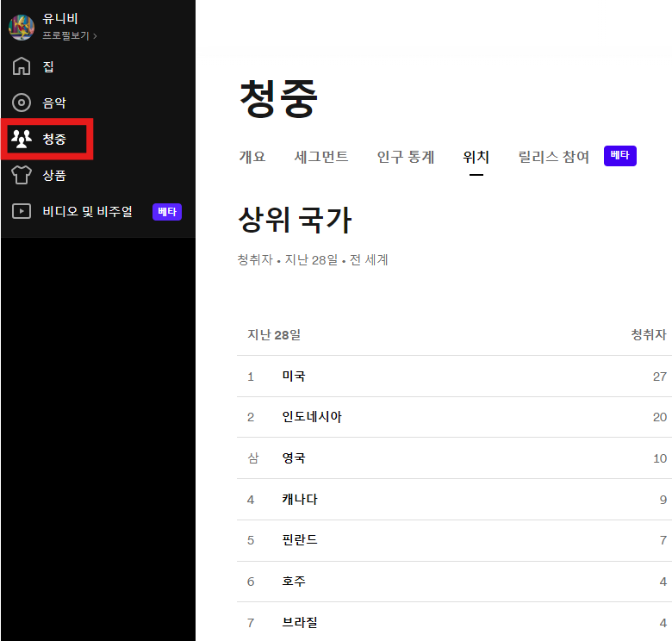The image size is (672, 641).
Task: Select the 미국 country row
Action: [454, 377]
